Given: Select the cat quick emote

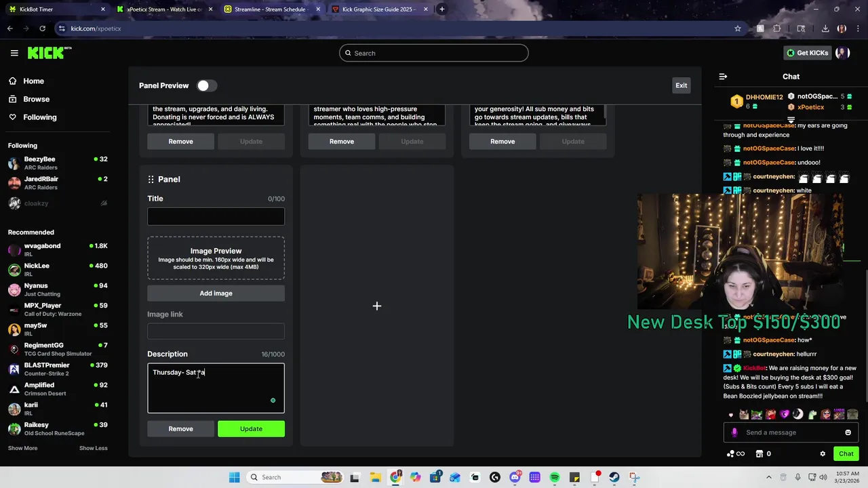Looking at the screenshot, I should coord(744,415).
